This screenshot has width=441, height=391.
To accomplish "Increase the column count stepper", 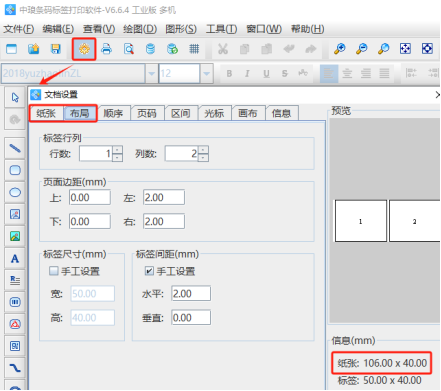I will point(203,150).
